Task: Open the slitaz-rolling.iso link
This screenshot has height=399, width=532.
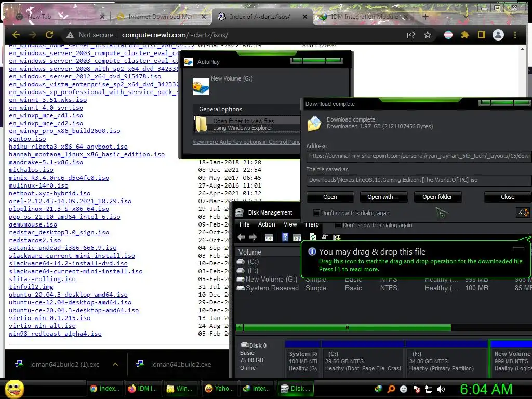Action: [x=42, y=279]
